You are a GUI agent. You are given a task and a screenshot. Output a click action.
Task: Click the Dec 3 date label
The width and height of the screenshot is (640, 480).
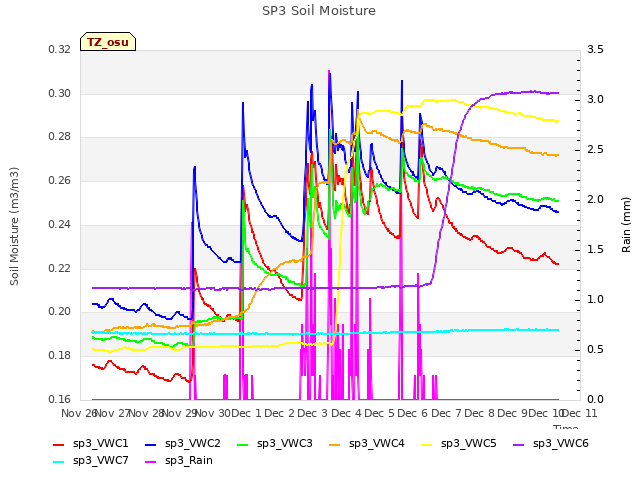tap(313, 413)
